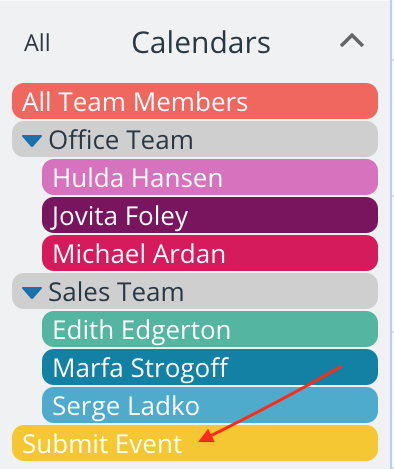Select the Sales Team group label
The image size is (394, 469).
point(116,292)
